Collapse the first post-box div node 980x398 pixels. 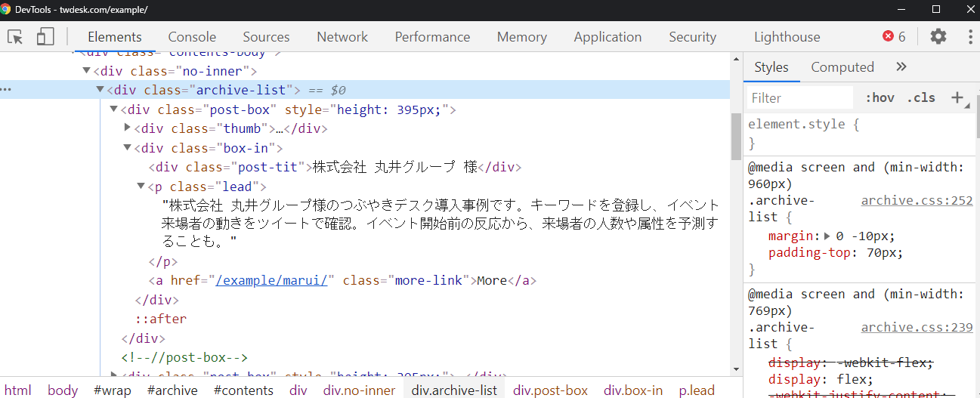[114, 110]
